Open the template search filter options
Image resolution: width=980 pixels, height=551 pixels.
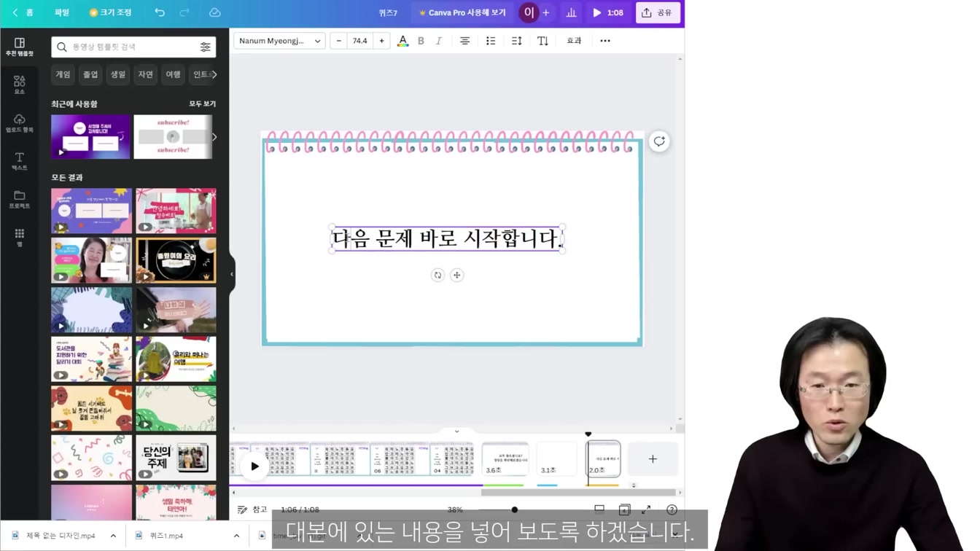click(206, 47)
